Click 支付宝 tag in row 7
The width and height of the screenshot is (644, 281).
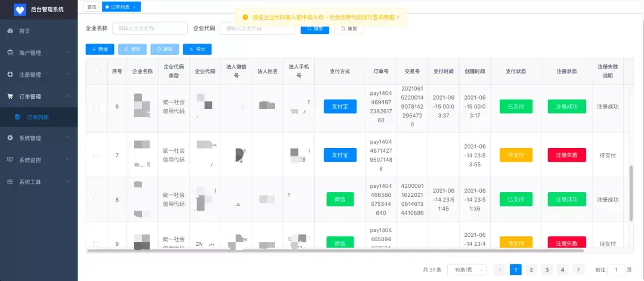coord(340,155)
